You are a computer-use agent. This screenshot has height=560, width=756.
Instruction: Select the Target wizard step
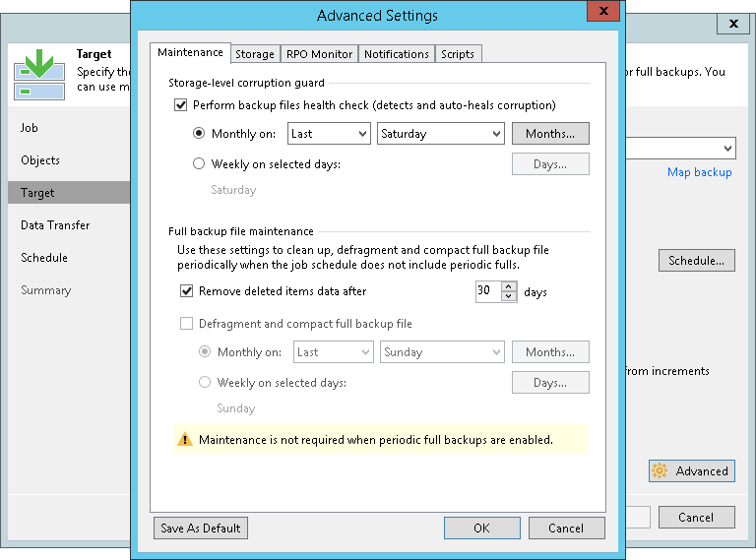click(69, 193)
